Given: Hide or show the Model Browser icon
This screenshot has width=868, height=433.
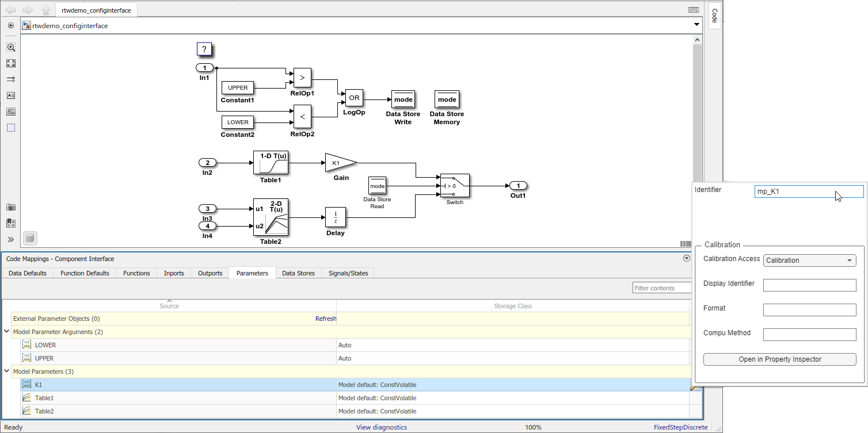Looking at the screenshot, I should pos(11,25).
